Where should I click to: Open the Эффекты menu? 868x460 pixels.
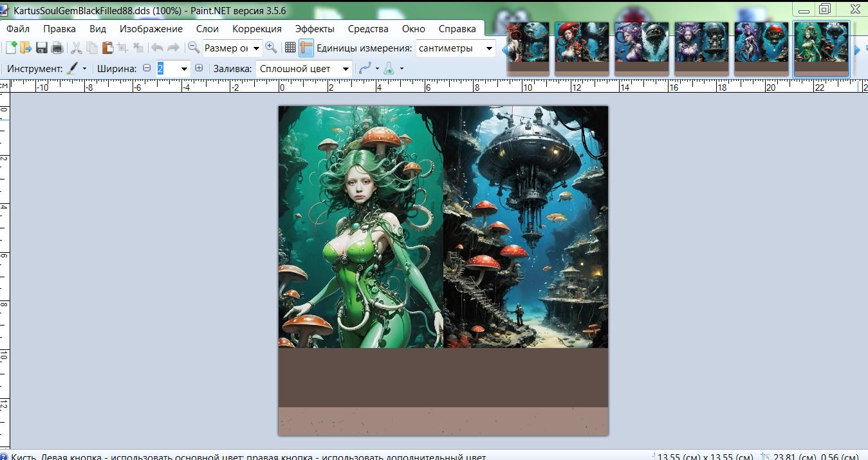click(x=315, y=28)
